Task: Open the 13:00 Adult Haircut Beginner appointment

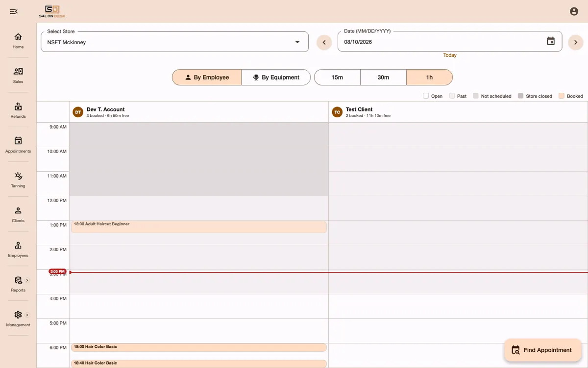Action: 199,227
